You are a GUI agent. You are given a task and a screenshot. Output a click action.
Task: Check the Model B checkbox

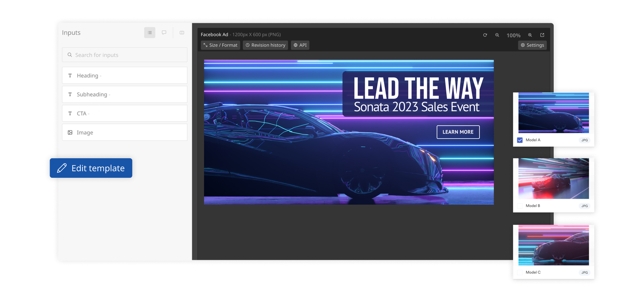(x=520, y=206)
